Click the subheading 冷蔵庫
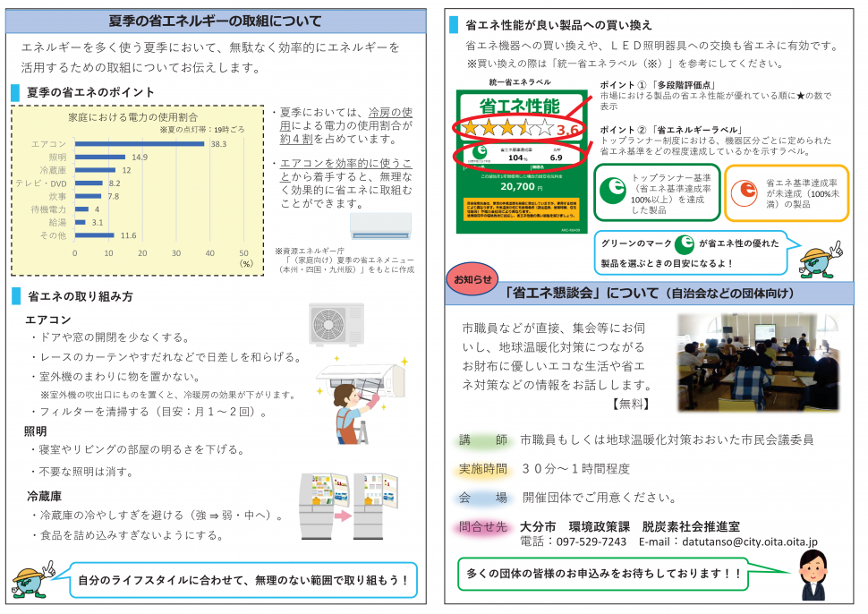The image size is (868, 614). tap(44, 496)
